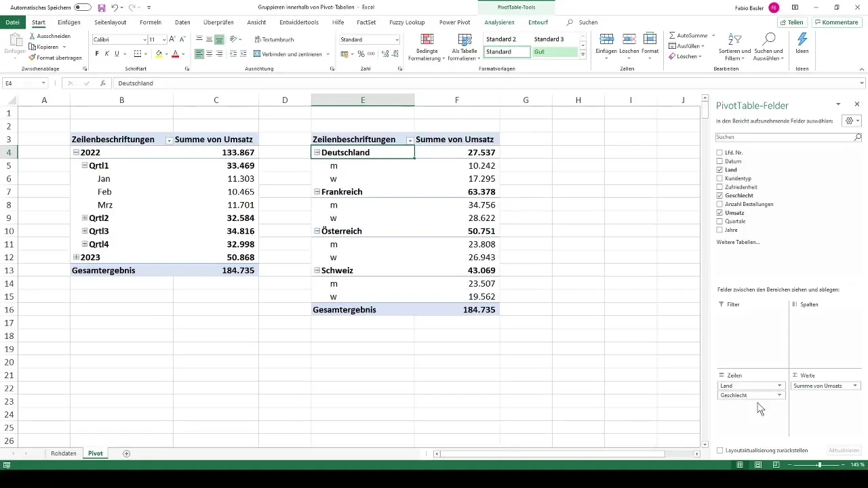Open the font name Calibri dropdown
The height and width of the screenshot is (488, 868).
click(x=144, y=40)
